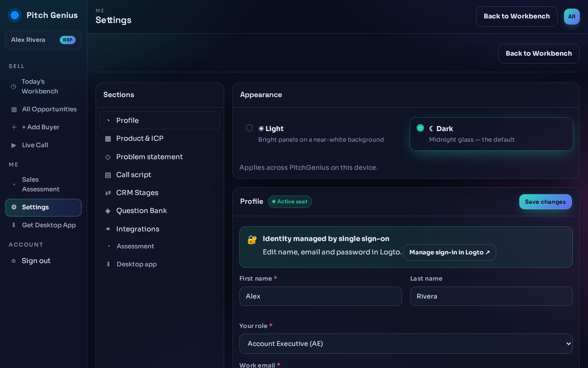The height and width of the screenshot is (368, 588).
Task: Select the Dark appearance radio button
Action: point(420,128)
